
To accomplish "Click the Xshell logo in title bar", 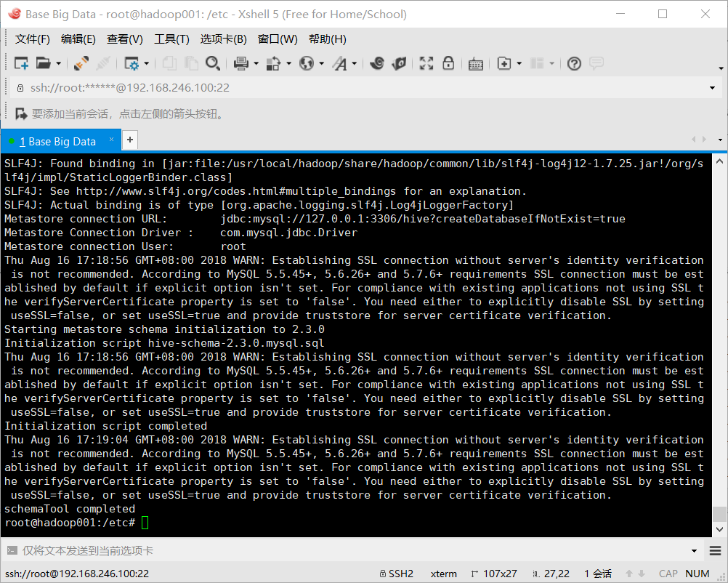I will [15, 14].
